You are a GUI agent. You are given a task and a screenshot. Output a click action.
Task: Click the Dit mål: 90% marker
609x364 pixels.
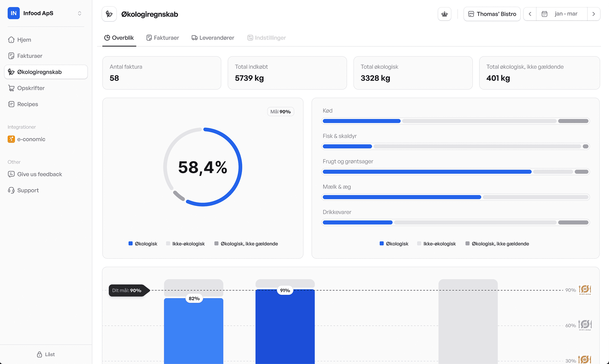click(x=129, y=290)
